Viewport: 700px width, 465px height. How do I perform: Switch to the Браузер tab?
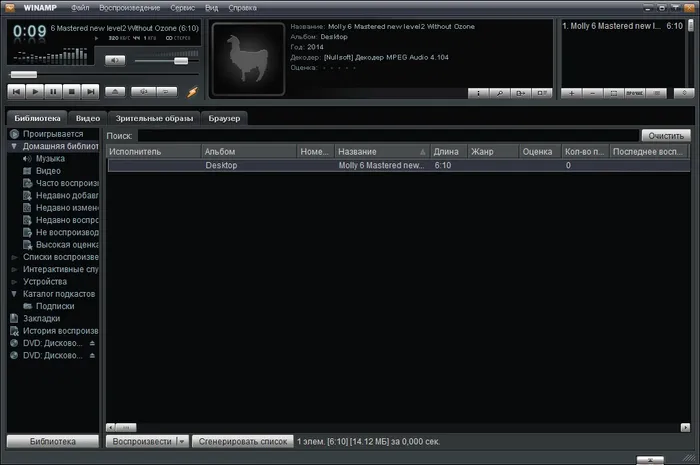pyautogui.click(x=224, y=118)
